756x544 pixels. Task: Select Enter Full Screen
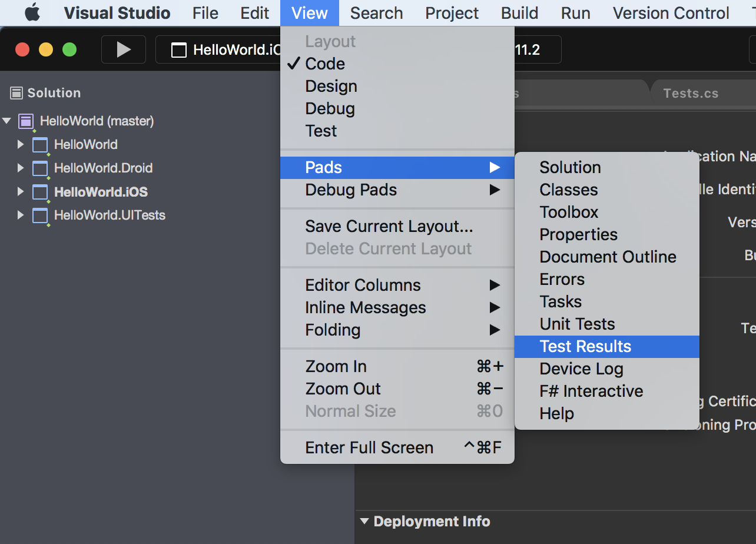[x=369, y=447]
